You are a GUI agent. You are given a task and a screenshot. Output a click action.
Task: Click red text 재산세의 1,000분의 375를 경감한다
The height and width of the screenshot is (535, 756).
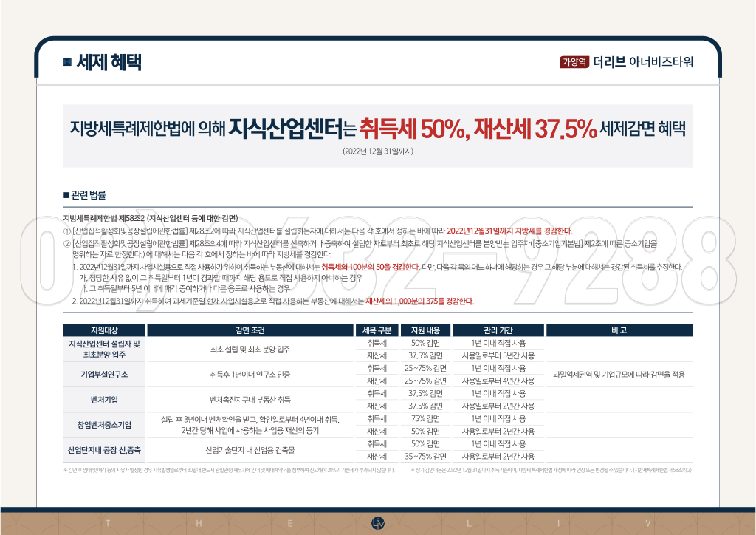419,301
